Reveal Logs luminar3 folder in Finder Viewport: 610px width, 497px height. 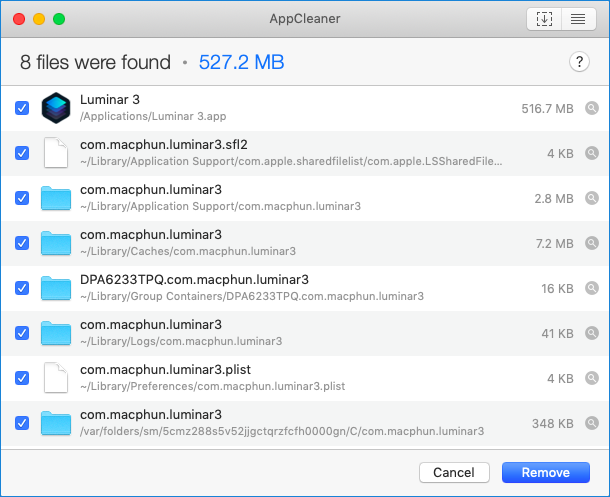click(592, 333)
